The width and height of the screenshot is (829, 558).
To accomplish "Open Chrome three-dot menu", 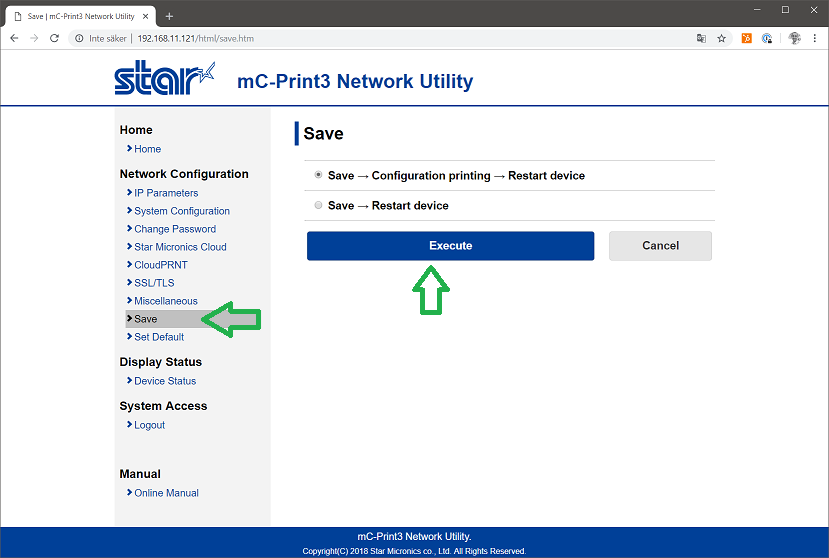I will 815,38.
